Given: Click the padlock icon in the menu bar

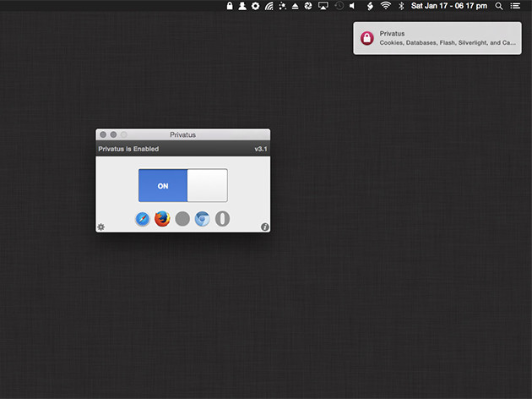Looking at the screenshot, I should click(x=230, y=6).
